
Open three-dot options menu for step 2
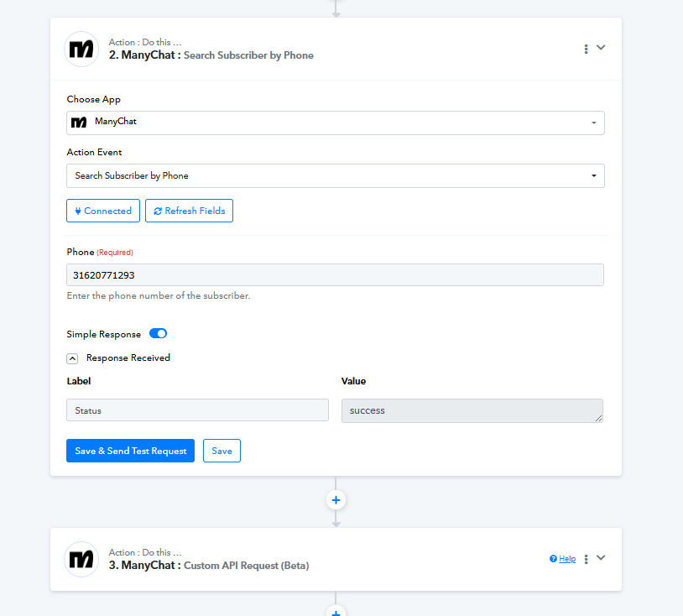(x=586, y=49)
